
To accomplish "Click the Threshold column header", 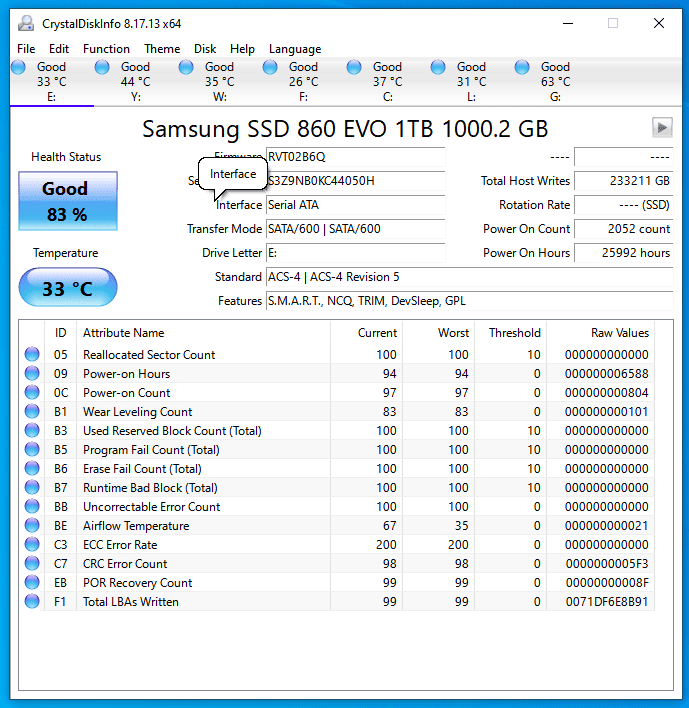I will pos(510,333).
